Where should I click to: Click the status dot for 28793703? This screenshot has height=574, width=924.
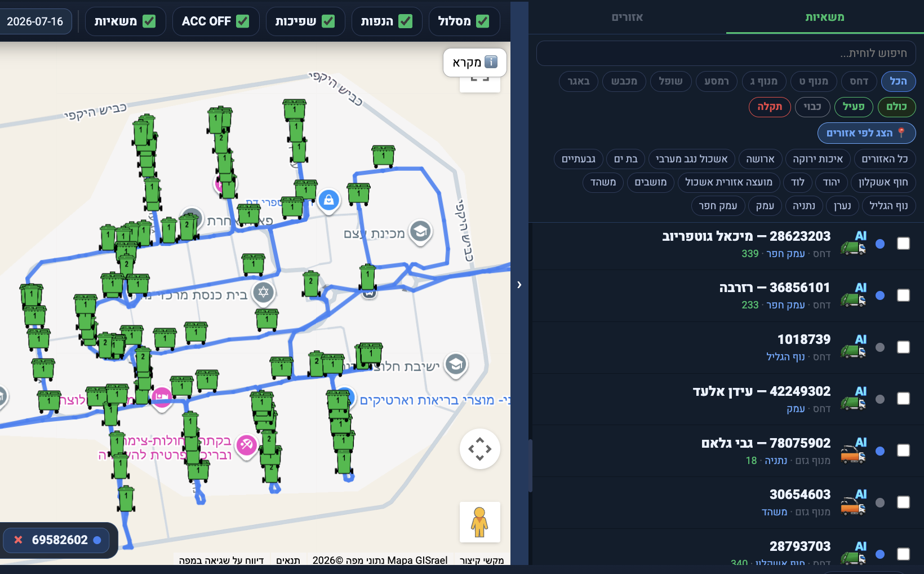pos(880,554)
